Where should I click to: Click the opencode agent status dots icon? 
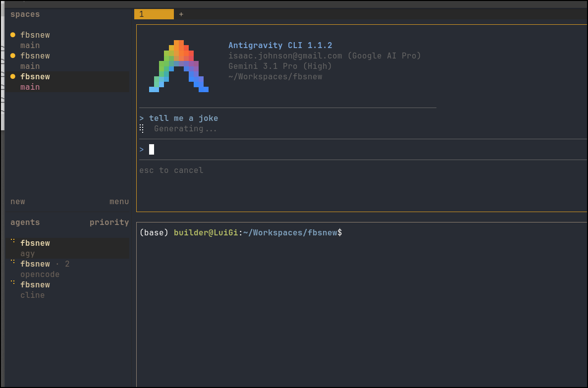pos(13,261)
